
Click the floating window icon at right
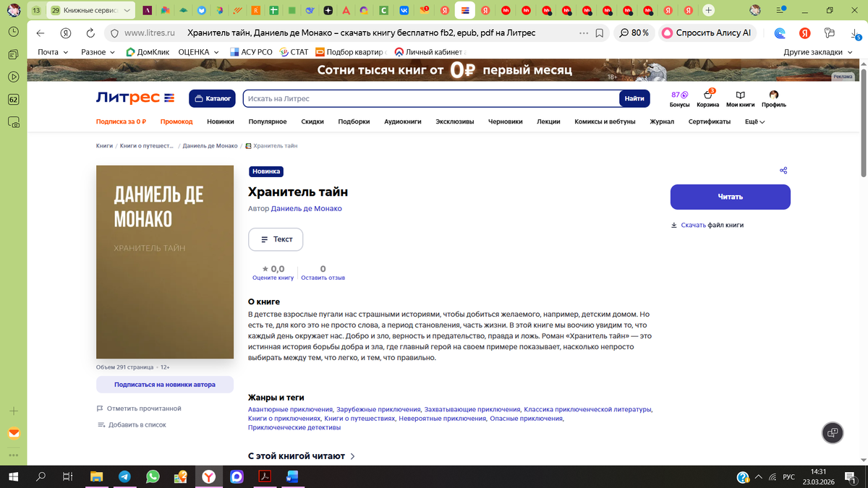point(833,432)
